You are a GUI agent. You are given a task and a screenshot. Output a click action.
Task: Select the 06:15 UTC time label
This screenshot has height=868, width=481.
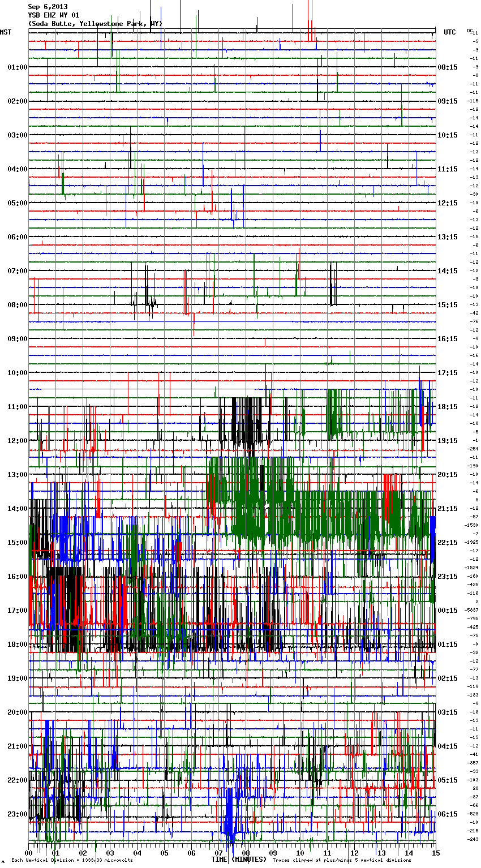pos(448,814)
